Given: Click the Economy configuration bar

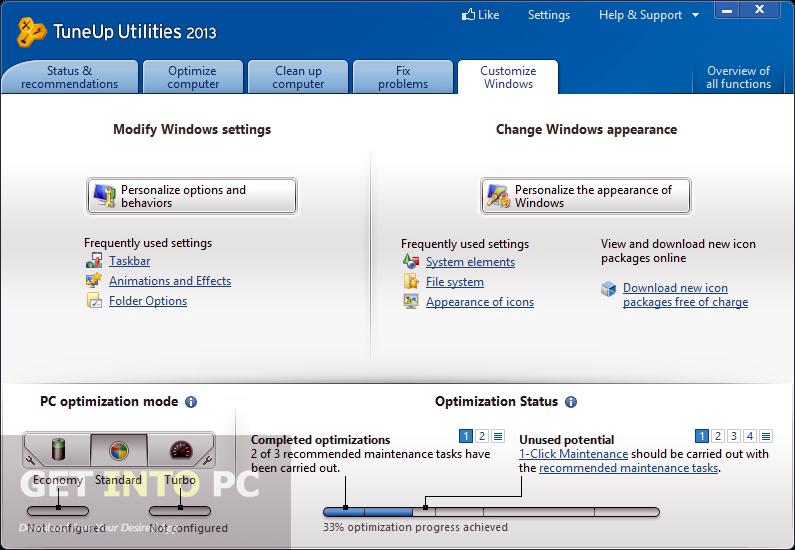Looking at the screenshot, I should click(58, 511).
